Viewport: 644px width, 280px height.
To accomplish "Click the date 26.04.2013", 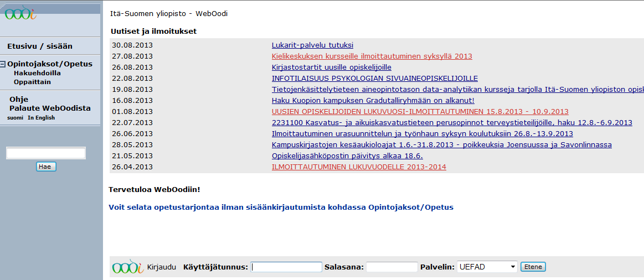I will 132,167.
